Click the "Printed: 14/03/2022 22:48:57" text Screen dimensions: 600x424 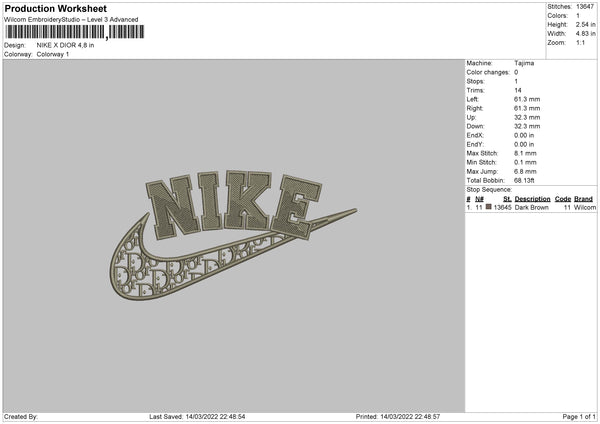click(398, 417)
